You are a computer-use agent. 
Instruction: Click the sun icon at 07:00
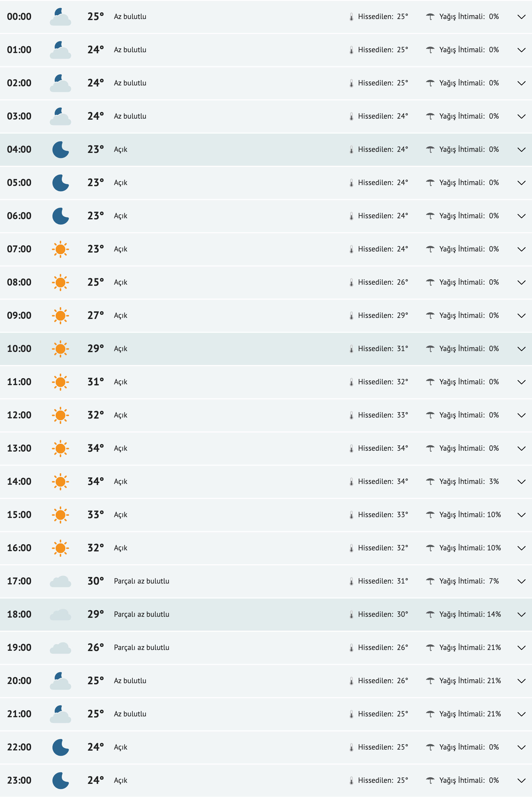(x=60, y=249)
